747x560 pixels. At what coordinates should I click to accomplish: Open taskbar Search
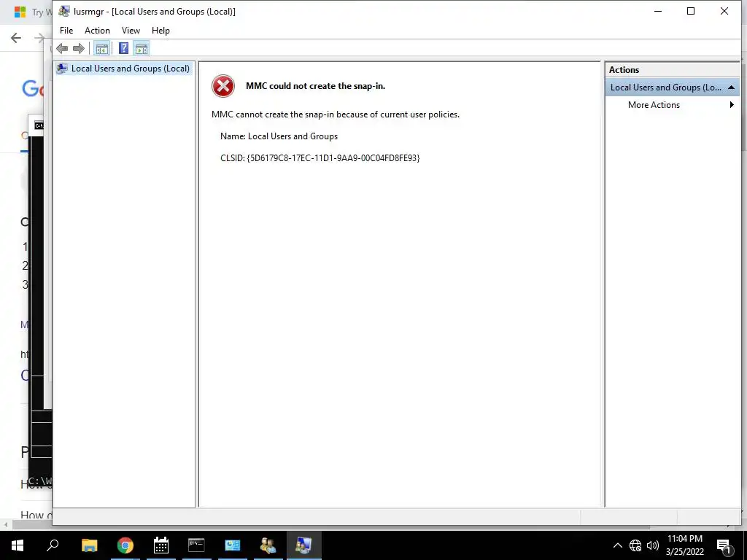point(53,545)
